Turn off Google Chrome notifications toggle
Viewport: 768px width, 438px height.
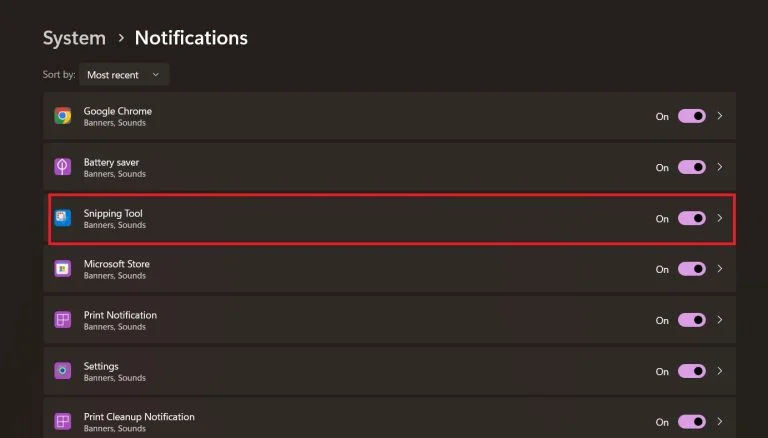point(692,116)
